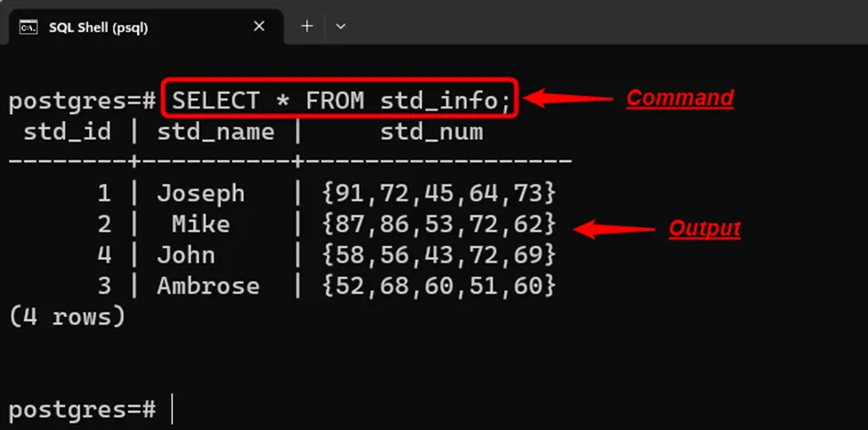Click the red Command annotation label
This screenshot has height=430, width=868.
pos(679,98)
